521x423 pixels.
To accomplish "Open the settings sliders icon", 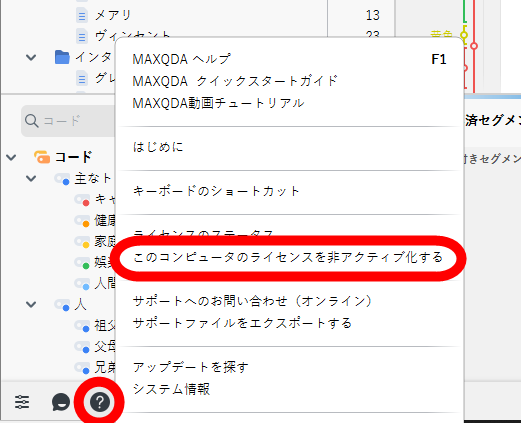I will [x=22, y=402].
